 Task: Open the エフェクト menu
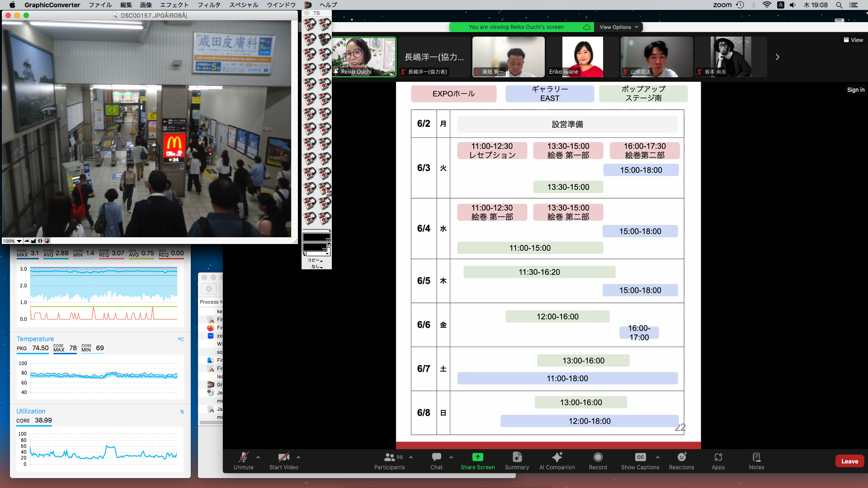pos(174,5)
